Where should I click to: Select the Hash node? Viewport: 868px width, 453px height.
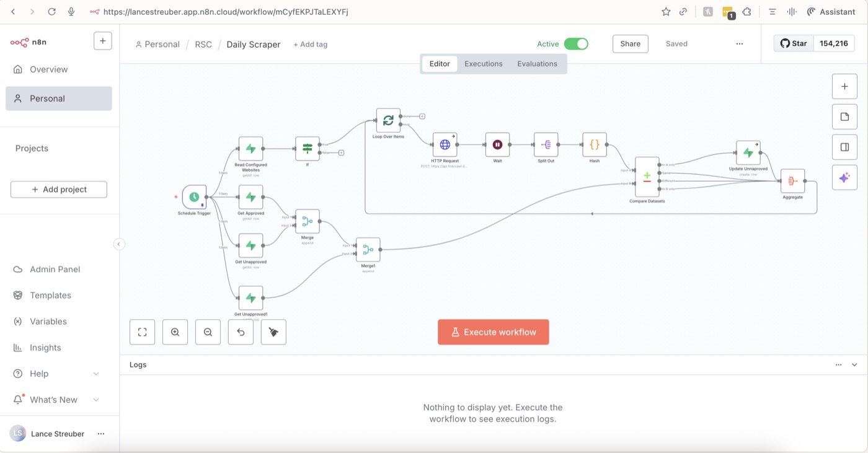[595, 144]
